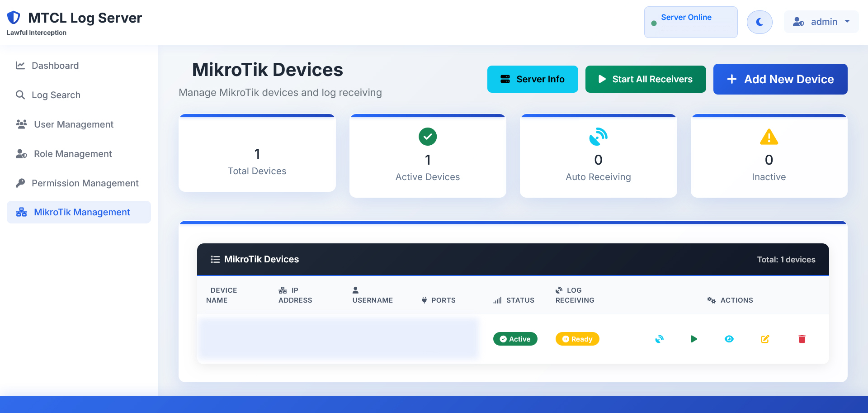Click the yellow Ready log receiving badge
Viewport: 868px width, 413px height.
pyautogui.click(x=577, y=339)
